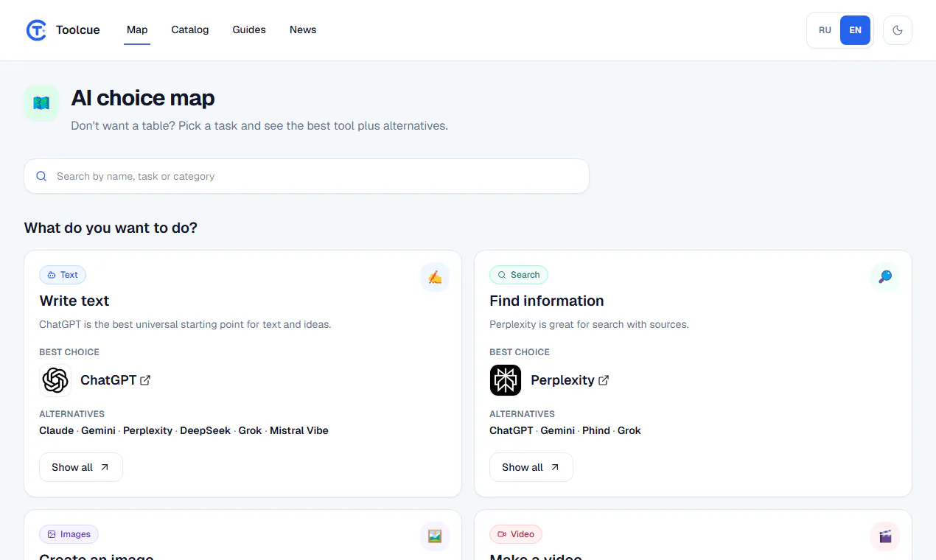Click the clapperboard emoji icon
Image resolution: width=936 pixels, height=560 pixels.
[885, 536]
